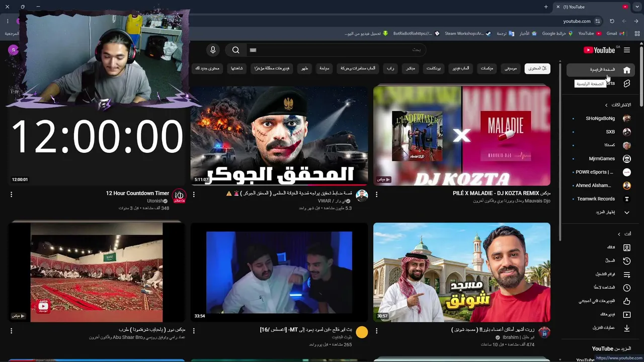
Task: Close the YouTube browser tab
Action: tap(557, 7)
